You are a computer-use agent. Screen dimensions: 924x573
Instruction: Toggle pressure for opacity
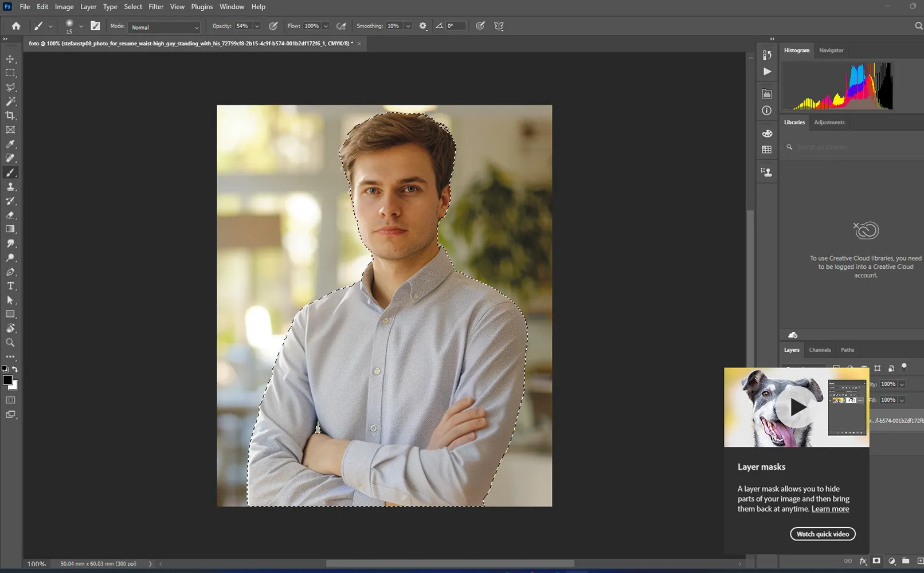click(x=273, y=26)
